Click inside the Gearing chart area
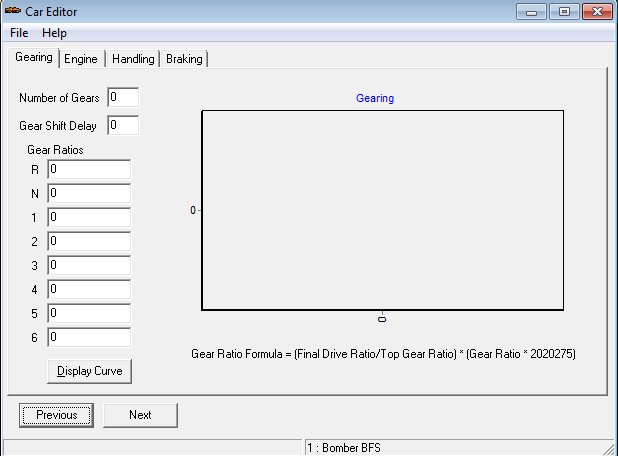 click(x=383, y=210)
